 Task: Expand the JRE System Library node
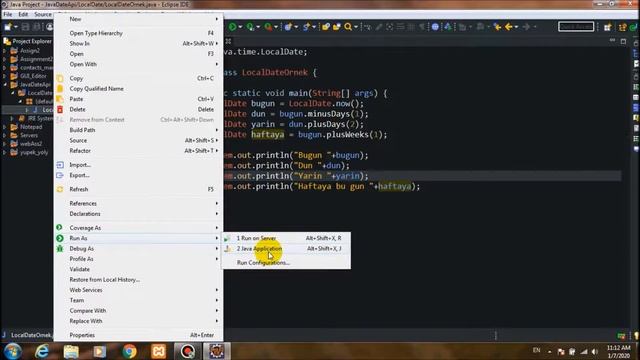click(12, 118)
